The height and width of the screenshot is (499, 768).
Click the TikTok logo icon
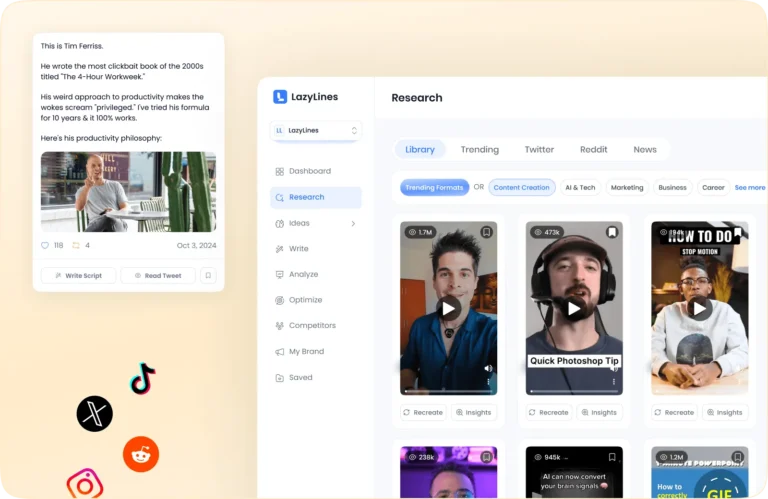pos(143,379)
